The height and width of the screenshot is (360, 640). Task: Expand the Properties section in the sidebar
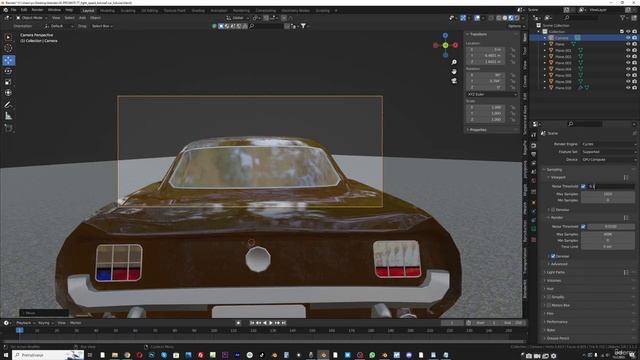[478, 130]
